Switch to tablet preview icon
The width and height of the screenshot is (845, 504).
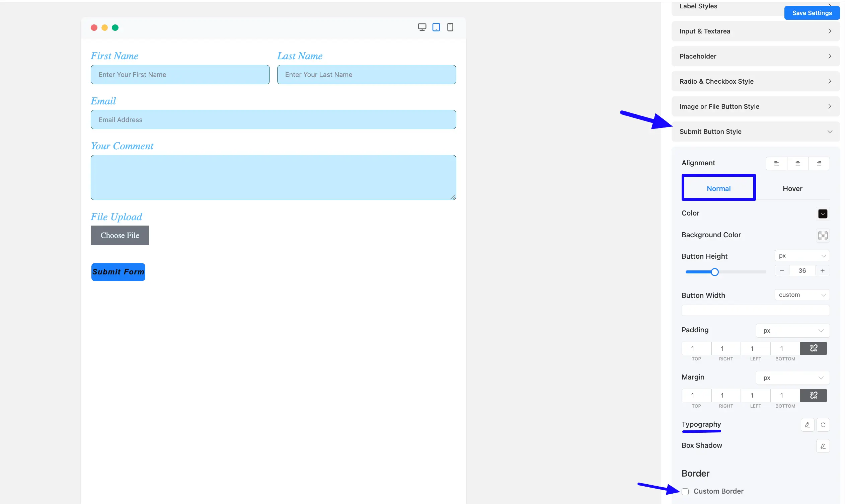(436, 27)
